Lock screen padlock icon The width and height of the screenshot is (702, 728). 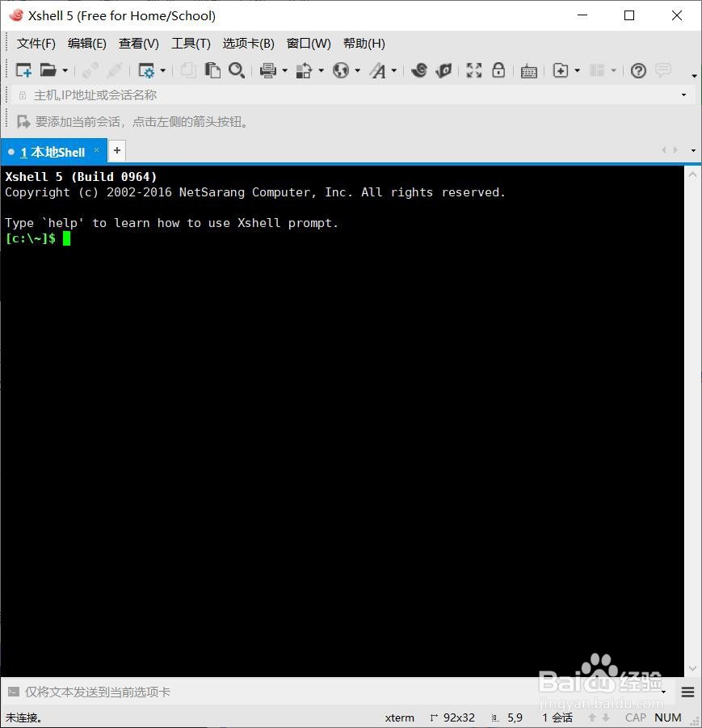498,70
